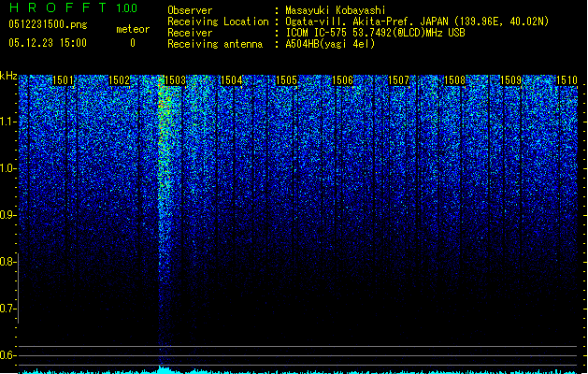Viewport: 588px width, 374px height.
Task: Click the Observer label
Action: tap(190, 10)
